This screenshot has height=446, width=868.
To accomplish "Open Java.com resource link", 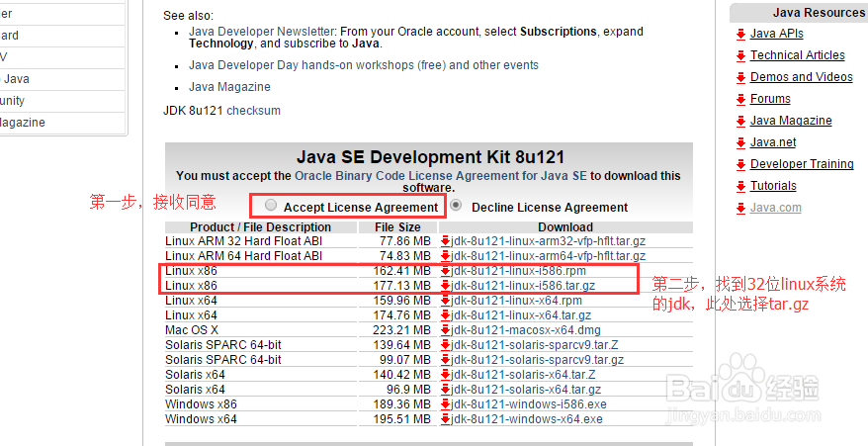I will click(x=775, y=208).
